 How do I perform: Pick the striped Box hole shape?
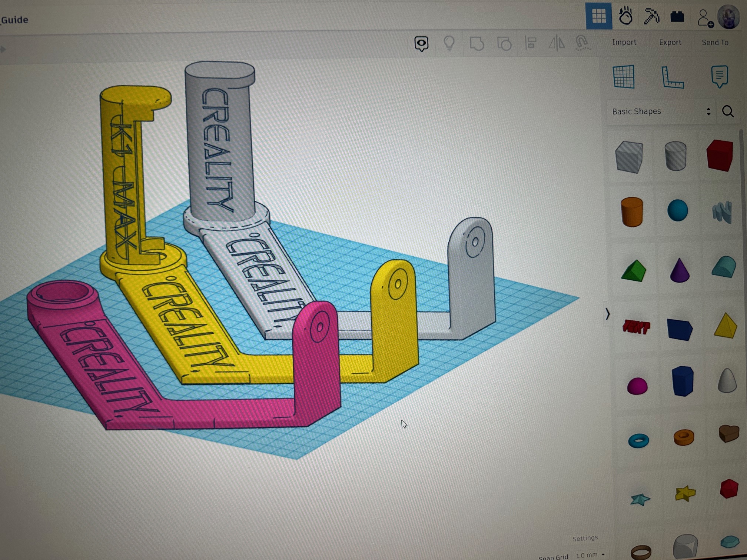tap(629, 157)
